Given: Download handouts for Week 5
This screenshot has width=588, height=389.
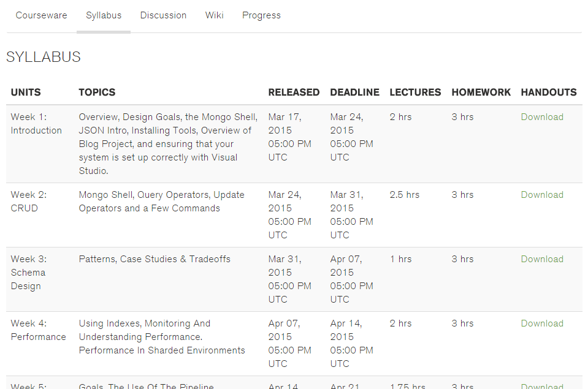Looking at the screenshot, I should tap(541, 385).
